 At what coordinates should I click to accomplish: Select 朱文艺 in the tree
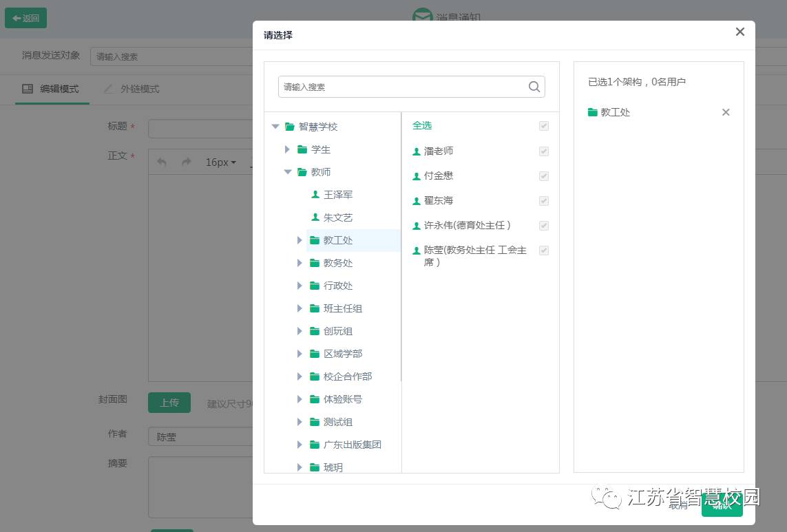(338, 217)
